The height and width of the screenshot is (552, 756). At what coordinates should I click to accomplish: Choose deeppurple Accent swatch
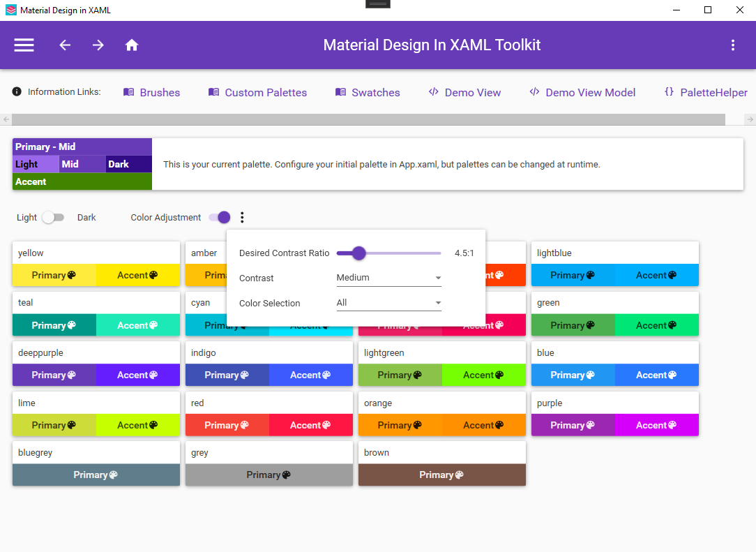pos(138,375)
